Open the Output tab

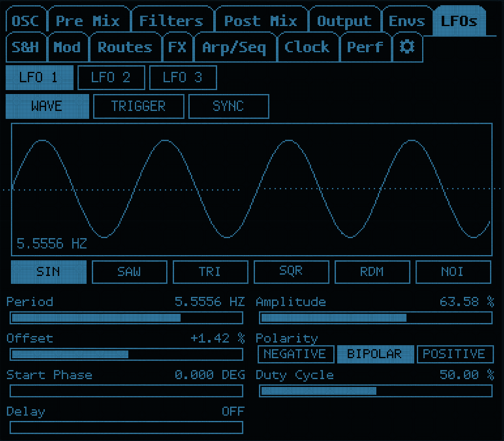click(344, 20)
